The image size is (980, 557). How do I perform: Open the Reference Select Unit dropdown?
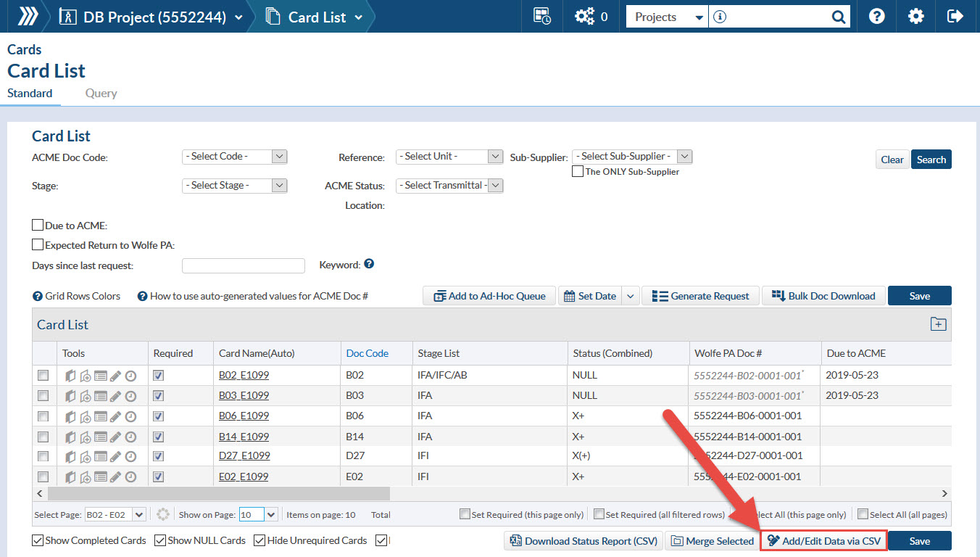pos(449,157)
